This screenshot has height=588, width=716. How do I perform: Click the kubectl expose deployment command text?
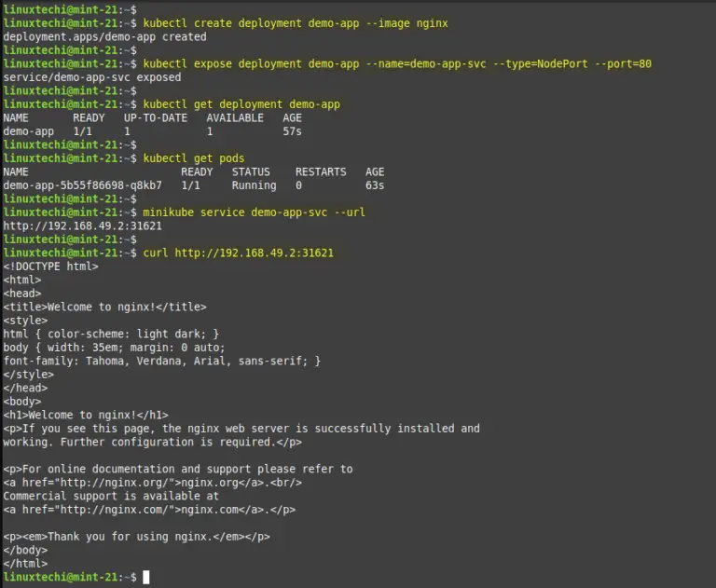[x=397, y=64]
